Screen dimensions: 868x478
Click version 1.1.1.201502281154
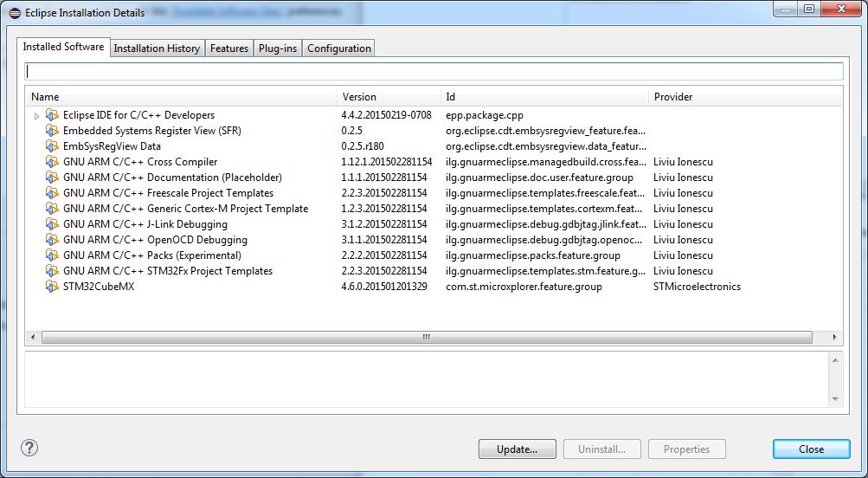pos(383,178)
